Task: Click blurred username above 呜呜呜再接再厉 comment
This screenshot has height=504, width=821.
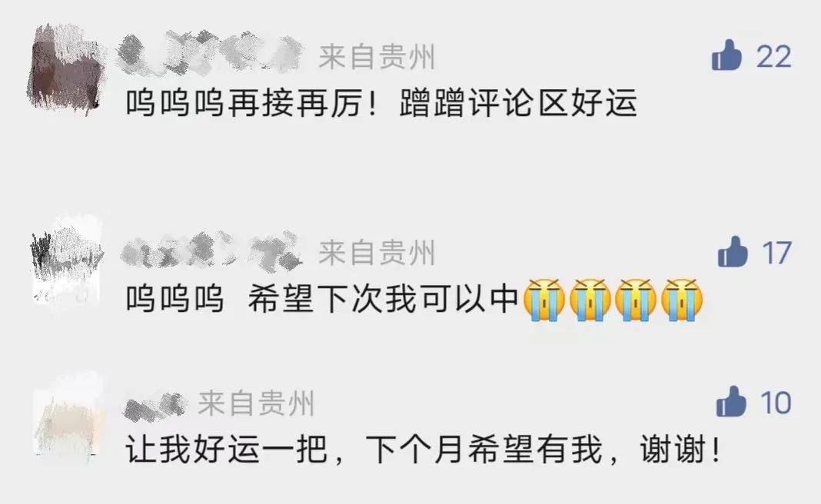Action: [x=209, y=52]
